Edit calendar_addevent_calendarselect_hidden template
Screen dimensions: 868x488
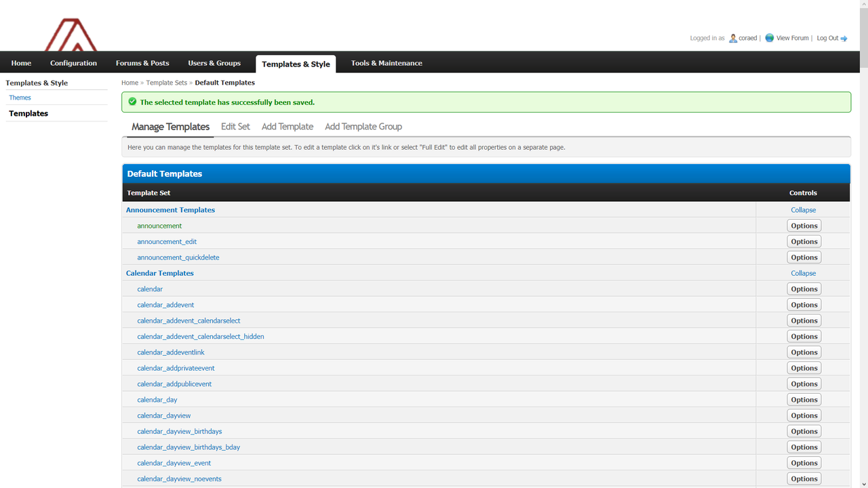tap(201, 336)
